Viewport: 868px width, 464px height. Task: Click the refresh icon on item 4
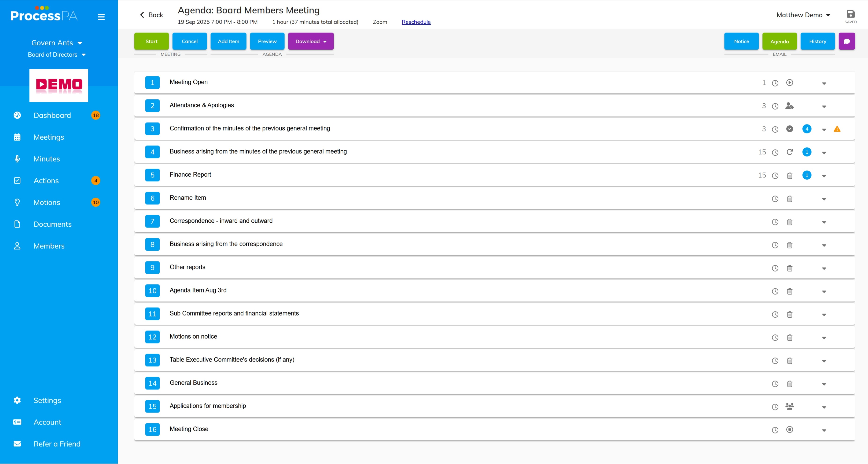(x=789, y=152)
